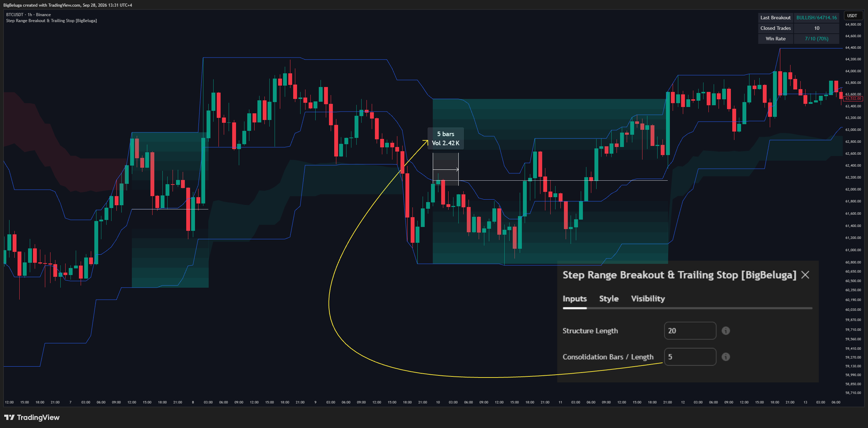Click the Closed Trades label cell

coord(775,28)
